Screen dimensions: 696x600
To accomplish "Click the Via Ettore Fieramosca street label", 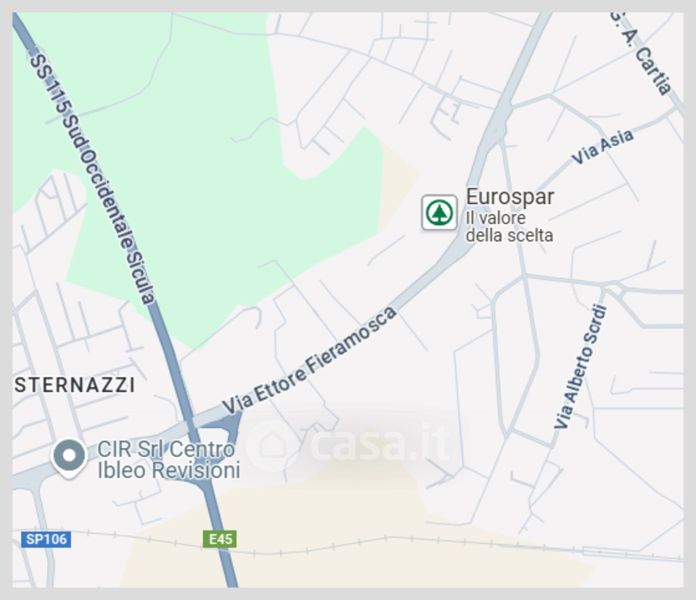I will [309, 360].
